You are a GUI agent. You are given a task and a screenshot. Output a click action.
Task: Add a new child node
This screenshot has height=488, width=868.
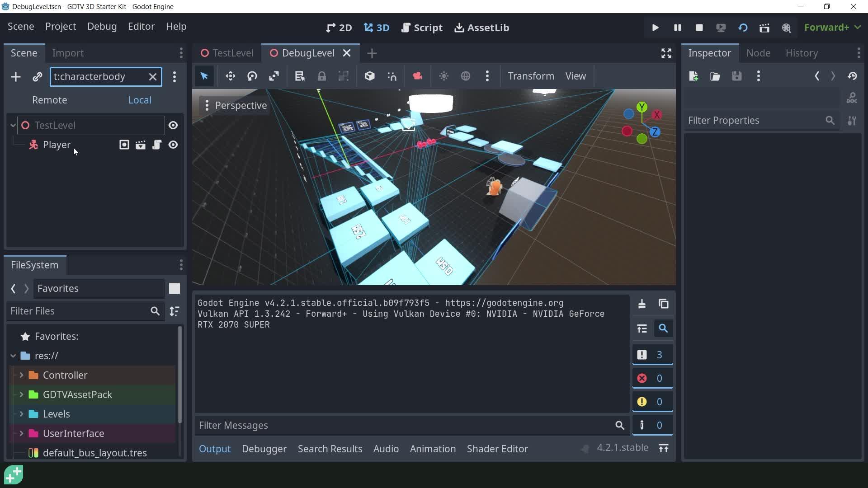point(16,77)
